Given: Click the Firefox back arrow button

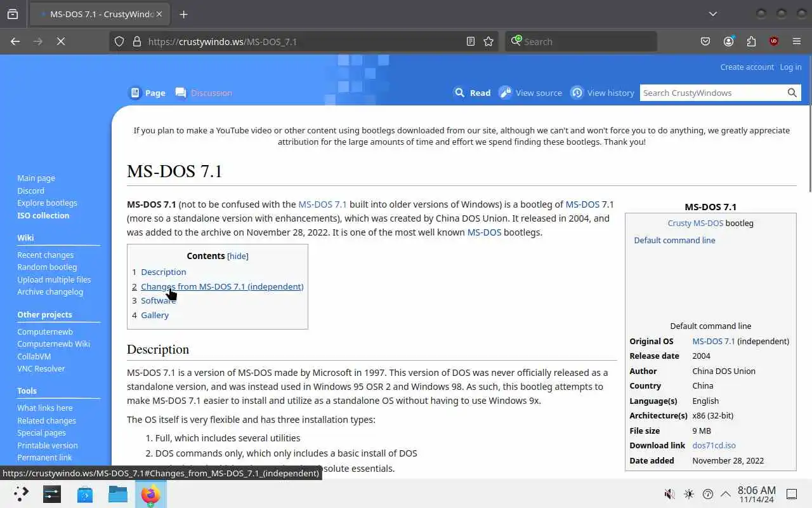Looking at the screenshot, I should pos(15,41).
